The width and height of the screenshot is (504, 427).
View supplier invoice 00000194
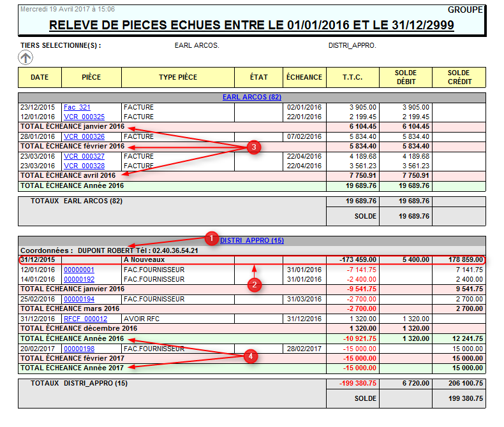79,299
